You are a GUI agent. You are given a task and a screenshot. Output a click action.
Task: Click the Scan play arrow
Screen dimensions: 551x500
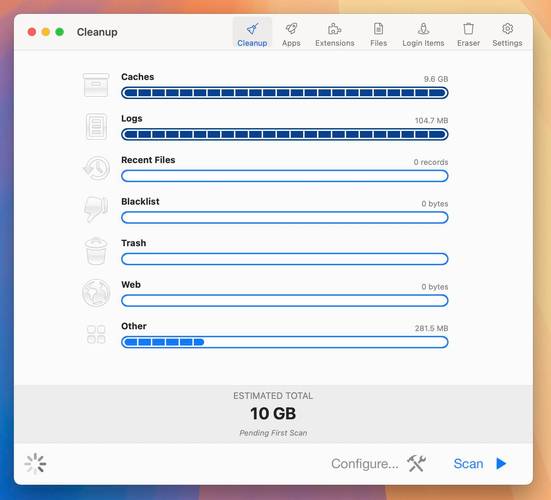pyautogui.click(x=501, y=463)
